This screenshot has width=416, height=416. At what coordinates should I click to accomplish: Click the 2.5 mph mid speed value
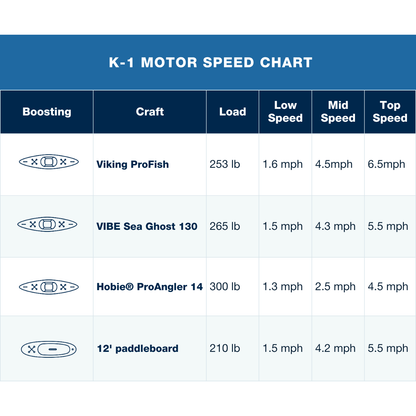pyautogui.click(x=335, y=286)
